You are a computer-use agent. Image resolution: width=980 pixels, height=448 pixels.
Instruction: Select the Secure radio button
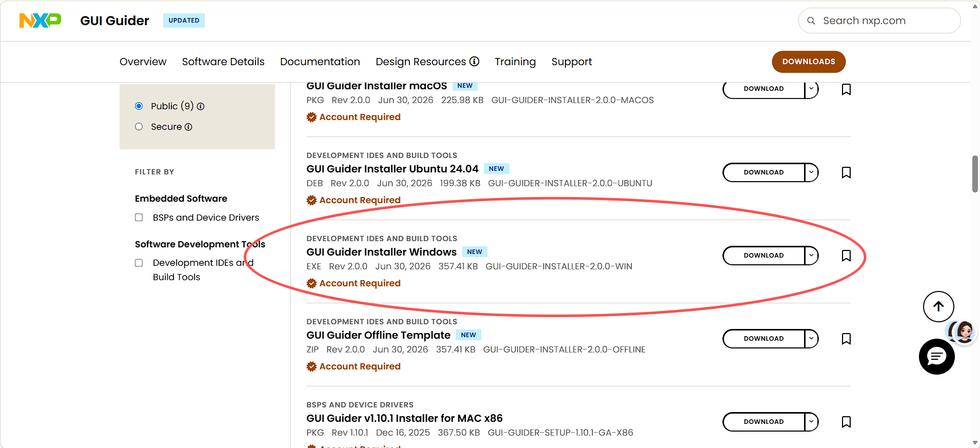pos(139,127)
